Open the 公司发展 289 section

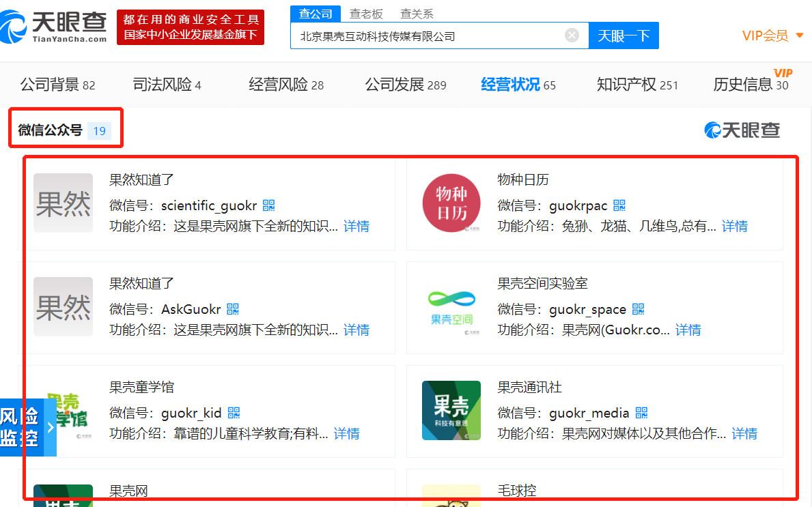(406, 85)
